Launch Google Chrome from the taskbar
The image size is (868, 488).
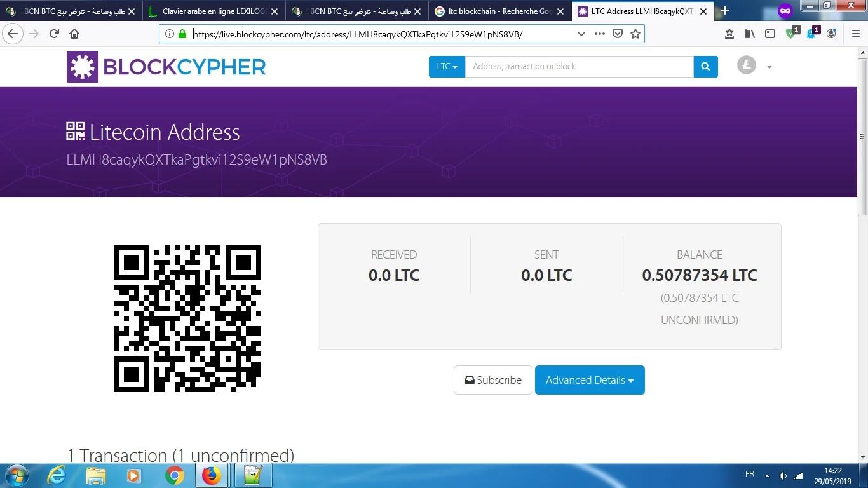pos(174,475)
